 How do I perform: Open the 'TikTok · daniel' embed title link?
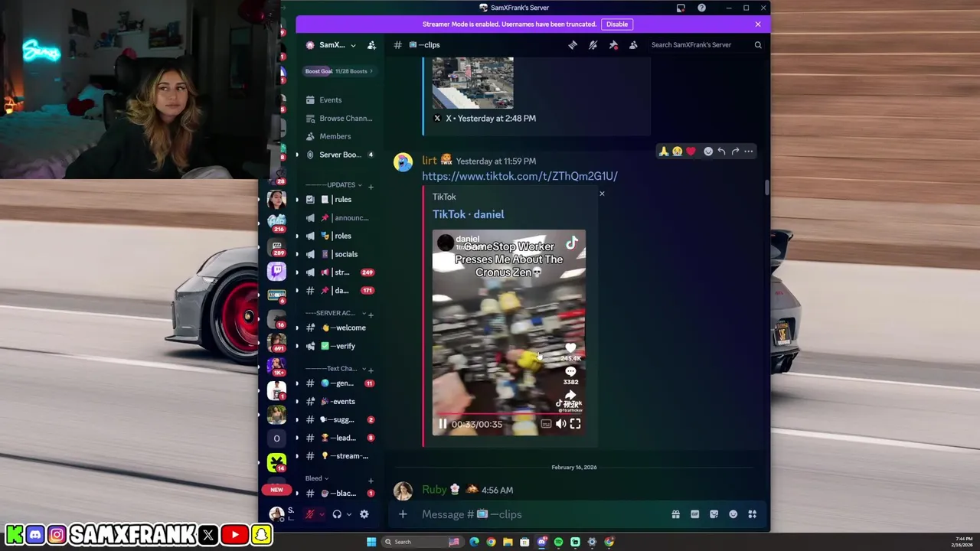click(x=468, y=214)
